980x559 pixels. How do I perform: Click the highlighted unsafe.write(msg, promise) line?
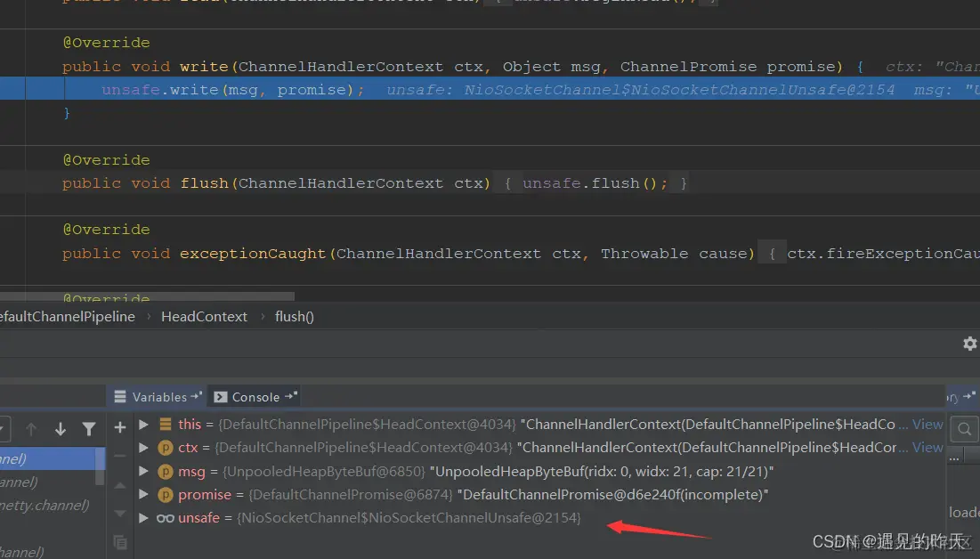[x=490, y=89]
